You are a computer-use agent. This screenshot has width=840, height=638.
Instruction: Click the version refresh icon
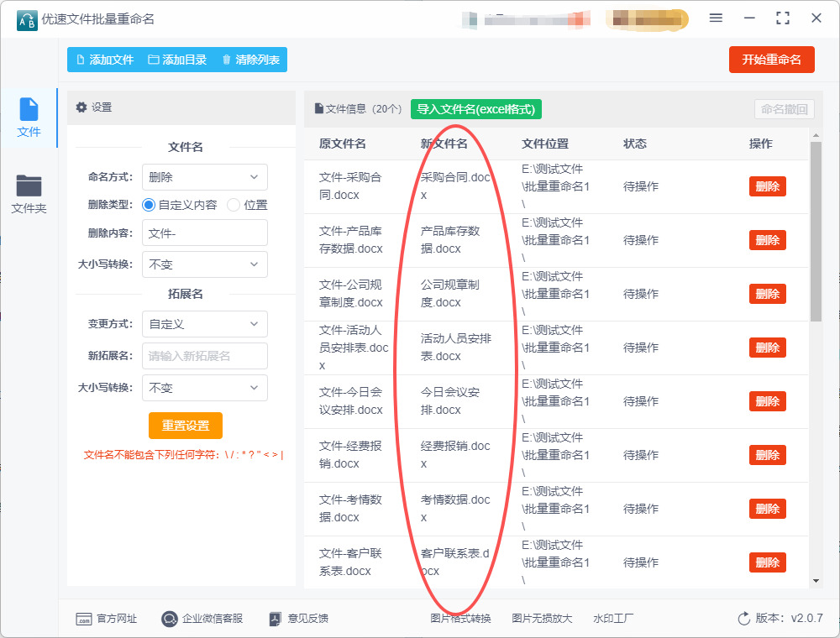[743, 619]
